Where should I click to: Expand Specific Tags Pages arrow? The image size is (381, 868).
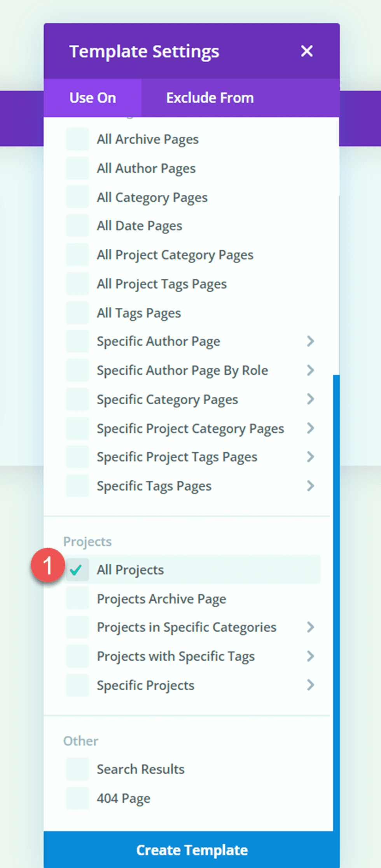[310, 486]
